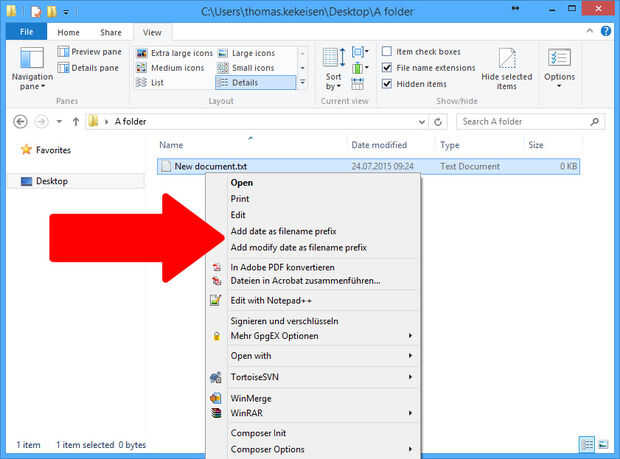Choose Edit from the context menu
The image size is (620, 459).
[x=313, y=215]
